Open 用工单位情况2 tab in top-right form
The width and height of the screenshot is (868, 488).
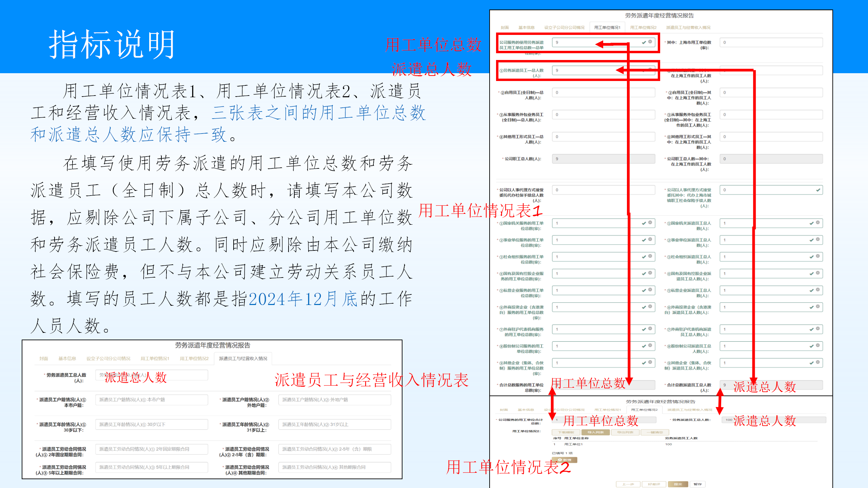click(x=643, y=27)
